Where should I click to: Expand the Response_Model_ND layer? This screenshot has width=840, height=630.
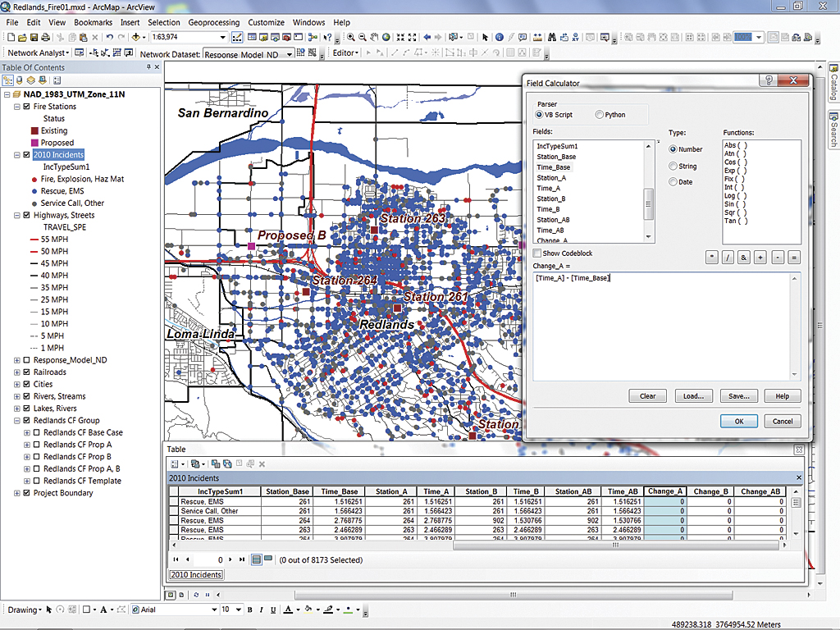(x=17, y=360)
